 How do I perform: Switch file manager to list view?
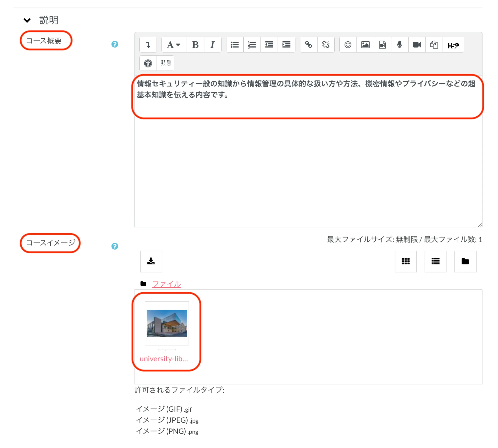[435, 261]
